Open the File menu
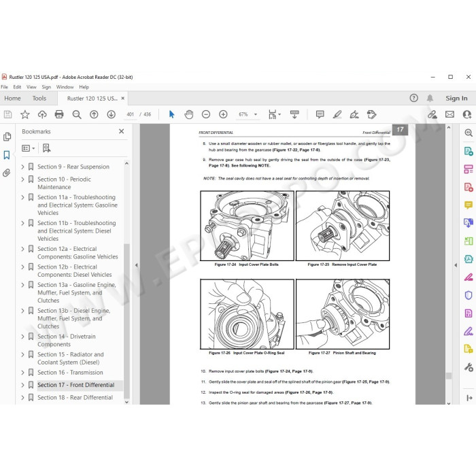 click(5, 87)
